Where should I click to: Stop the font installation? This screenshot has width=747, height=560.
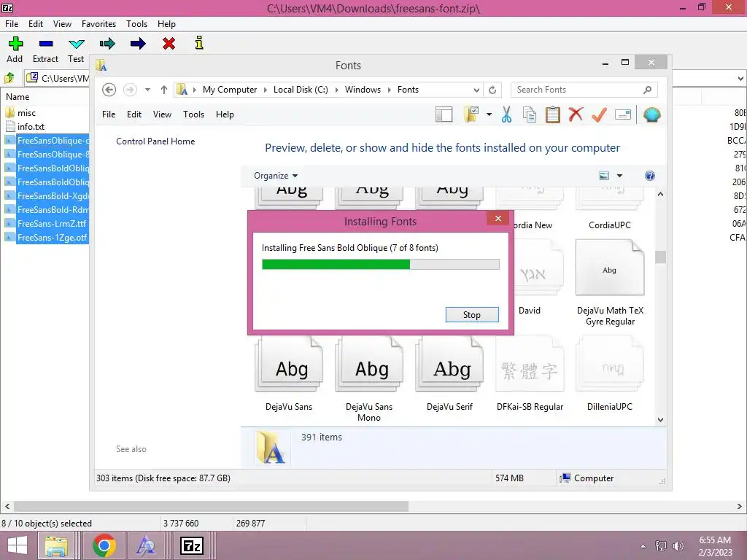point(472,315)
